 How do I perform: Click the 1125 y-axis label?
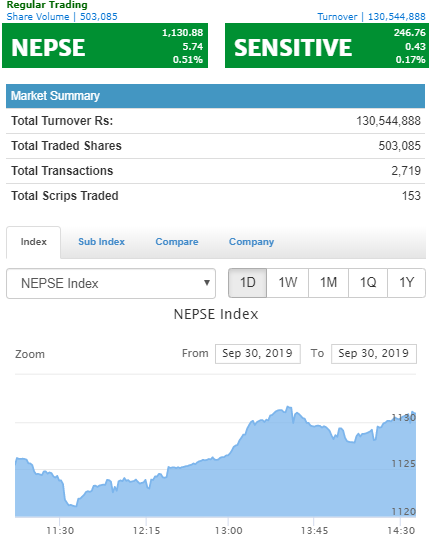coord(403,464)
